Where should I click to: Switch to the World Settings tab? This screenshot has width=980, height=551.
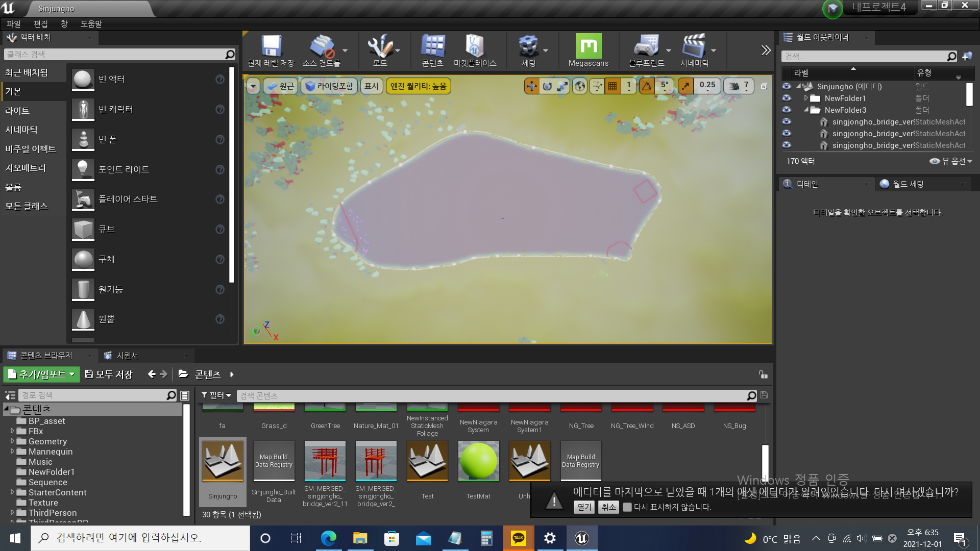(908, 184)
